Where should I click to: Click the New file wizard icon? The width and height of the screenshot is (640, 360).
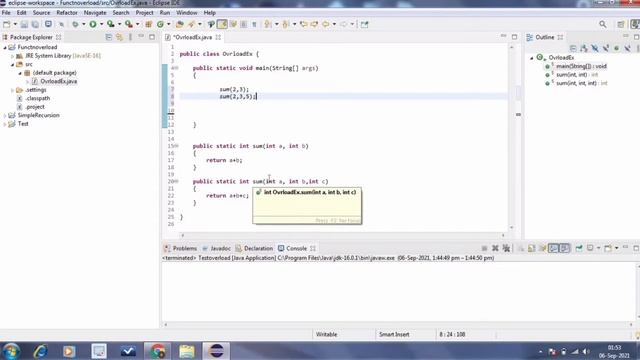7,24
